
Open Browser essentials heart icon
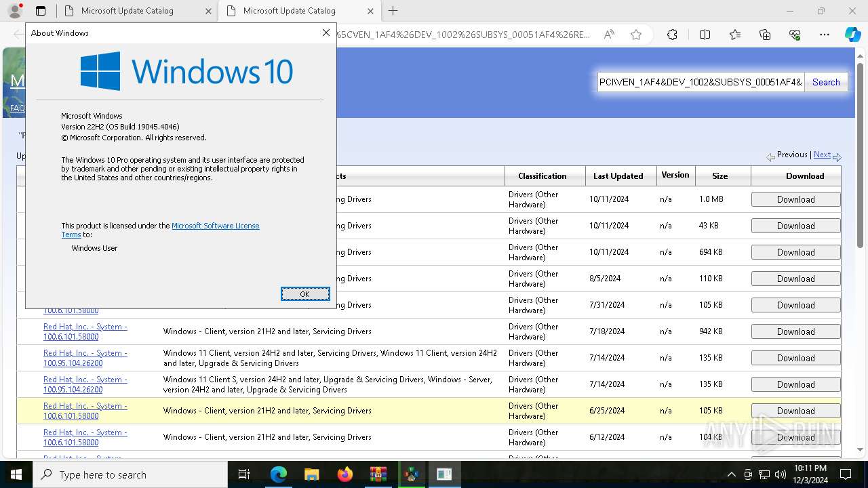(795, 35)
